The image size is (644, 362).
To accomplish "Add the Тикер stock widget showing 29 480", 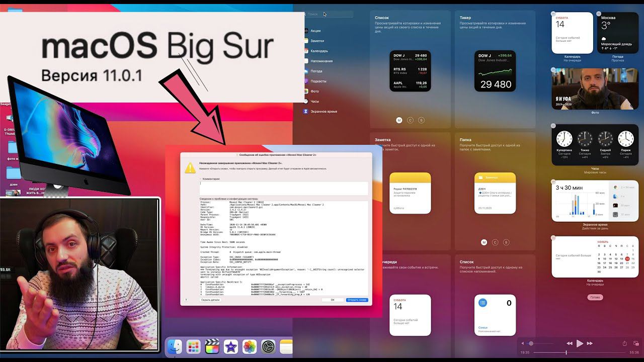I will 495,71.
